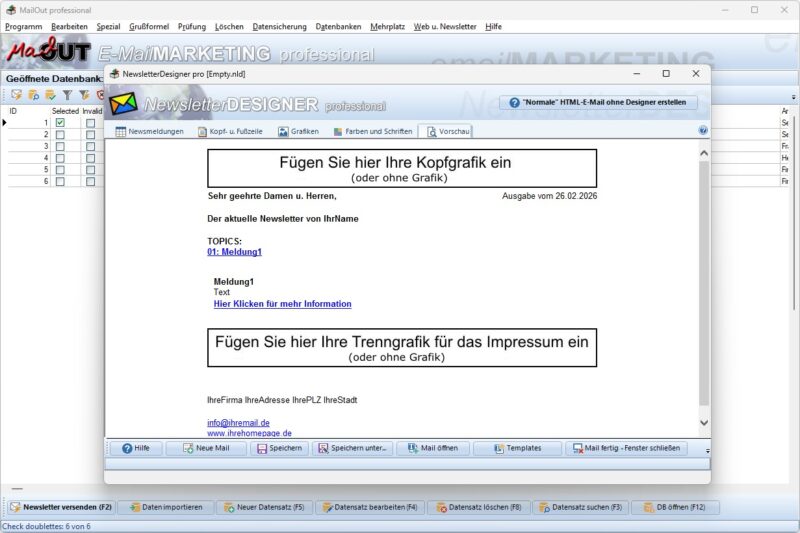Check Selected checkbox in row 6
Viewport: 800px width, 533px height.
click(60, 182)
